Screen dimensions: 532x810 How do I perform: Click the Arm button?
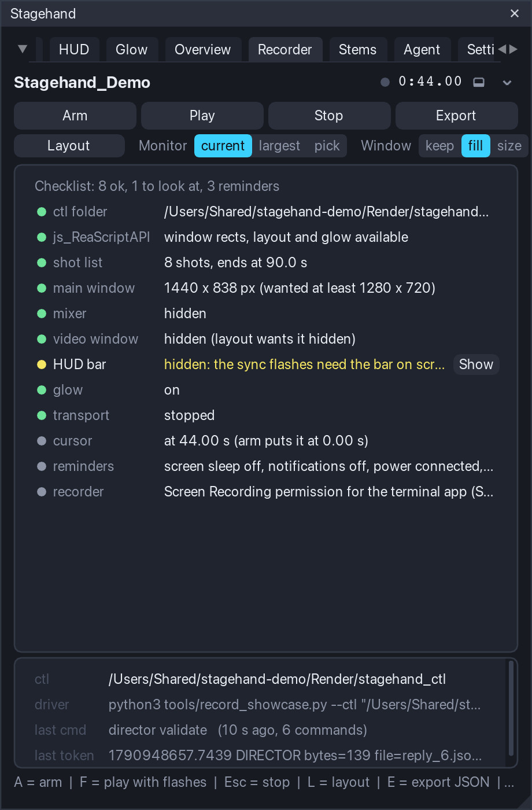click(75, 116)
